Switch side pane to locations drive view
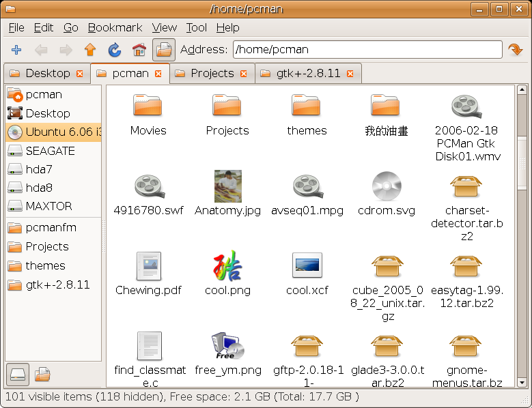This screenshot has width=532, height=408. pyautogui.click(x=18, y=374)
